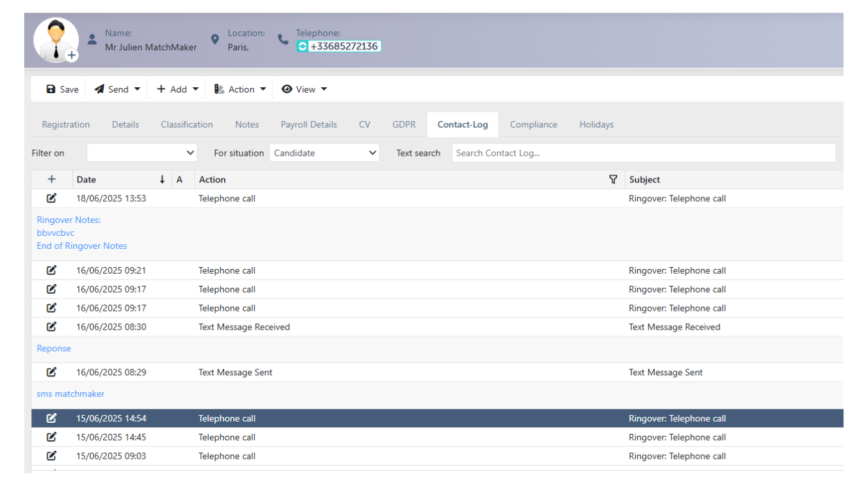Open the GDPR tab
868x486 pixels.
404,124
